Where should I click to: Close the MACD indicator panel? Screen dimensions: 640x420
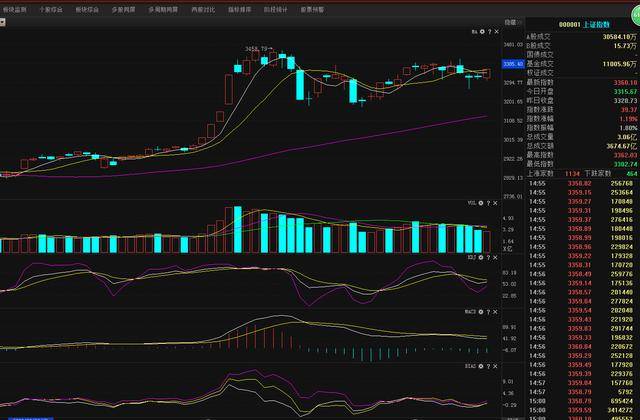(x=497, y=312)
